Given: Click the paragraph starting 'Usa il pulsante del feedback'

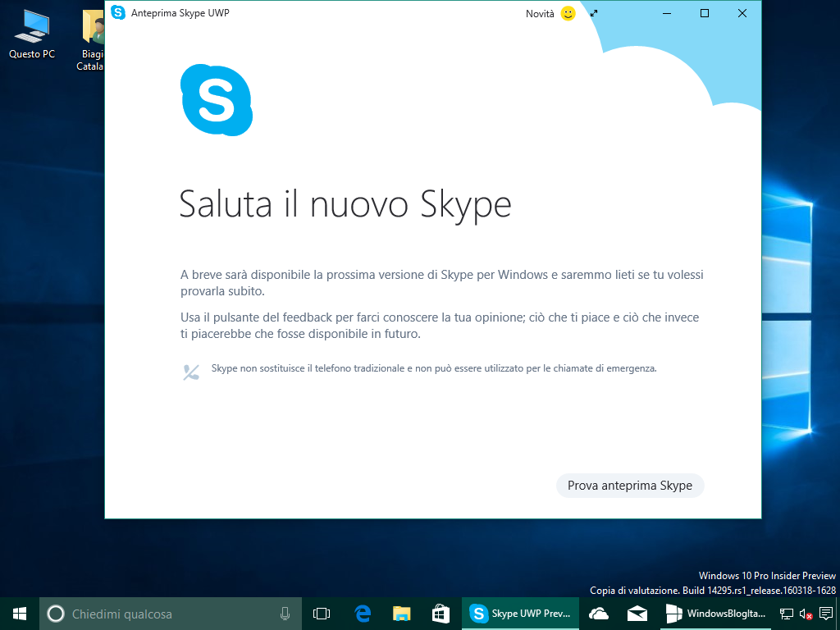Looking at the screenshot, I should (x=440, y=325).
